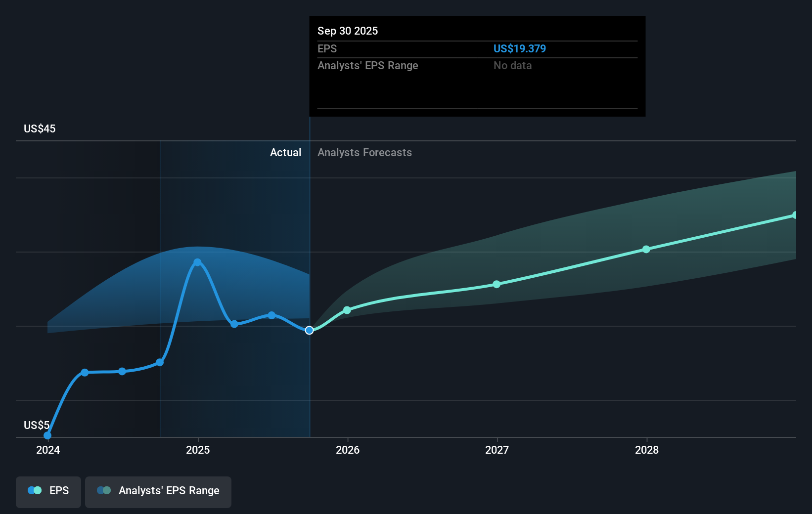Click the 2025 x-axis label
The width and height of the screenshot is (812, 514).
click(198, 450)
